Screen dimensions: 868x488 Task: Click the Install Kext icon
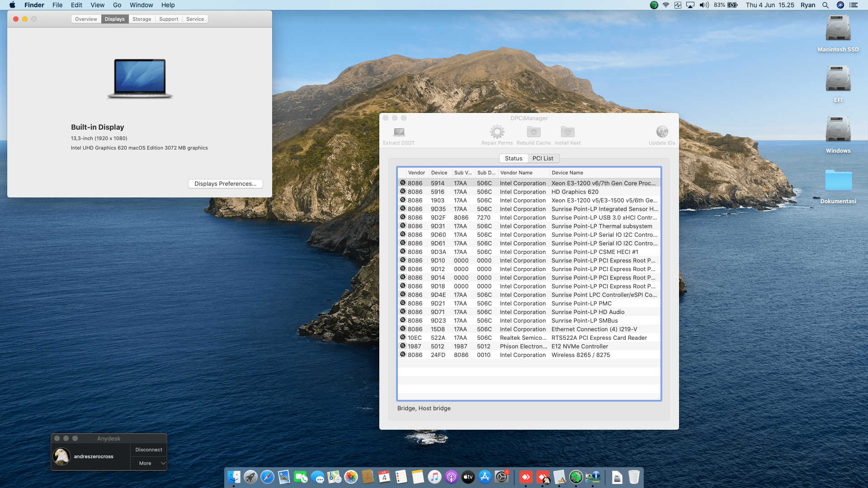click(567, 132)
